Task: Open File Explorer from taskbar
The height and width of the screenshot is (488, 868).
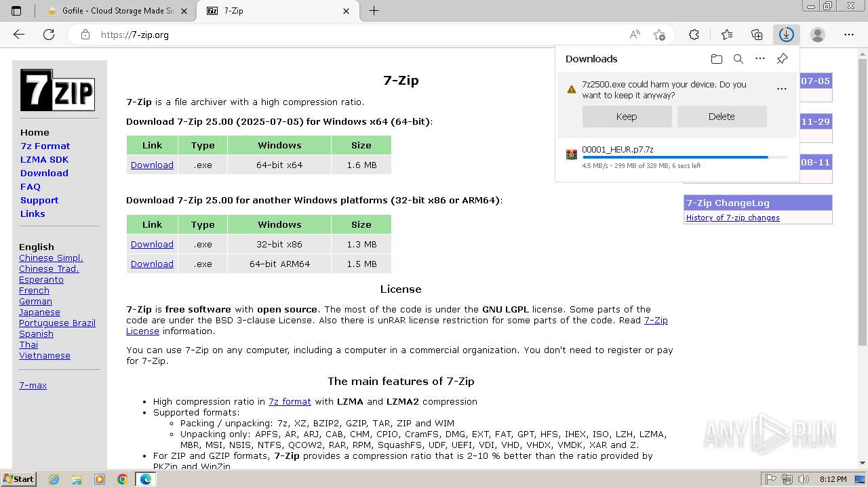Action: point(77,479)
